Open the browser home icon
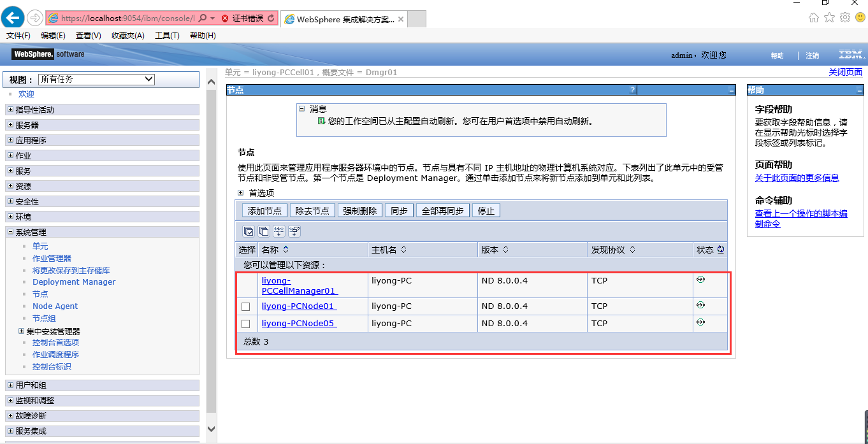This screenshot has width=868, height=444. click(814, 18)
